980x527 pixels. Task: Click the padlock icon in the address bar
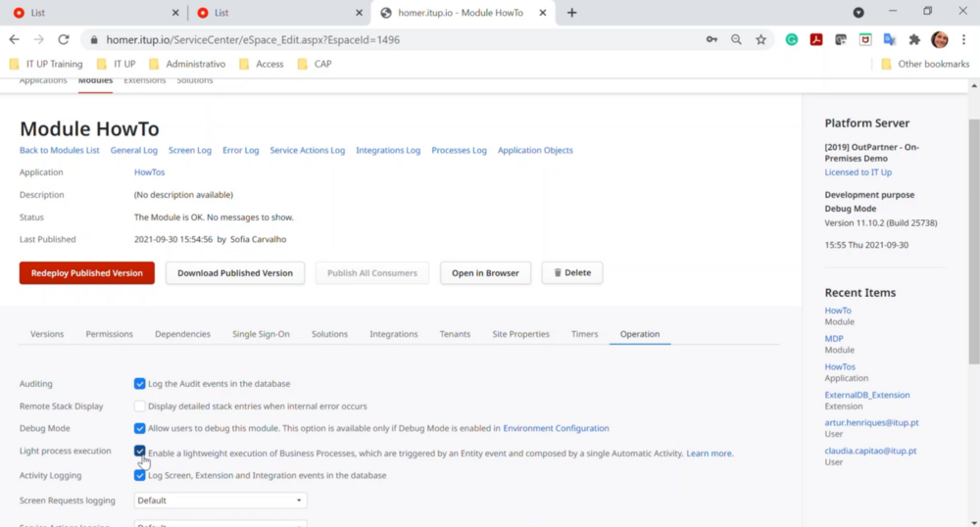pyautogui.click(x=94, y=40)
